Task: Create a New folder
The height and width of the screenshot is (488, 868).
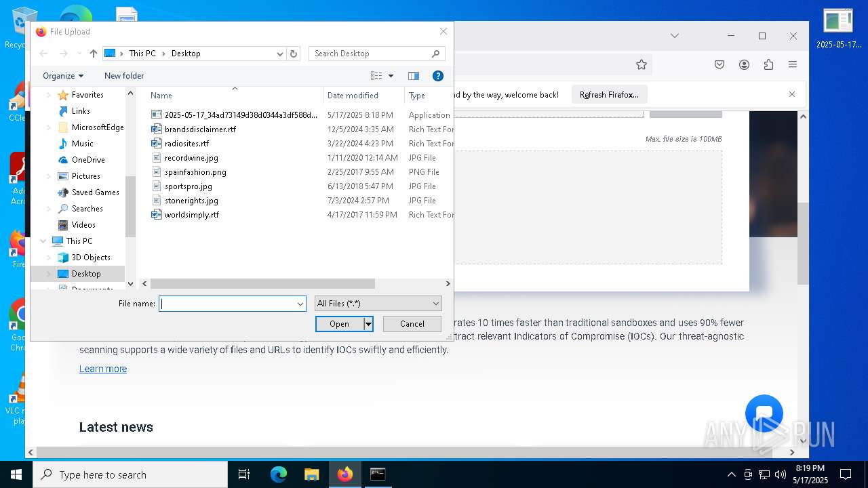Action: click(x=124, y=76)
